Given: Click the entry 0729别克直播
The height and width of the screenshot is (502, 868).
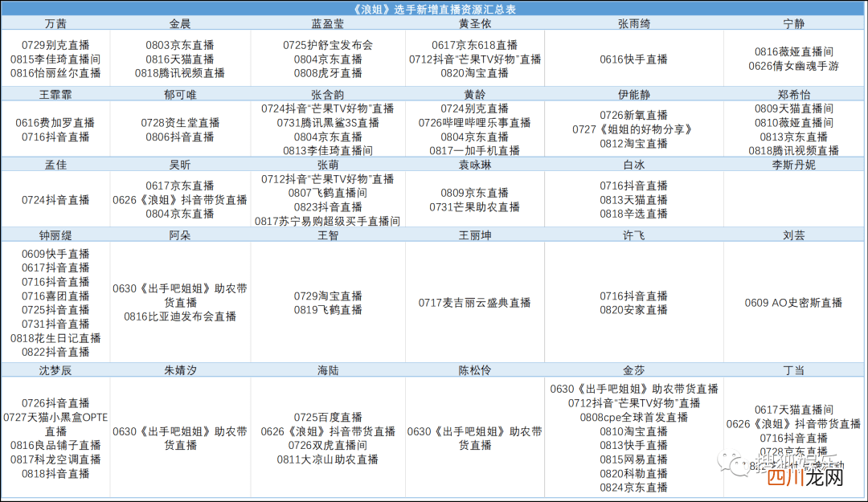Looking at the screenshot, I should pos(55,45).
